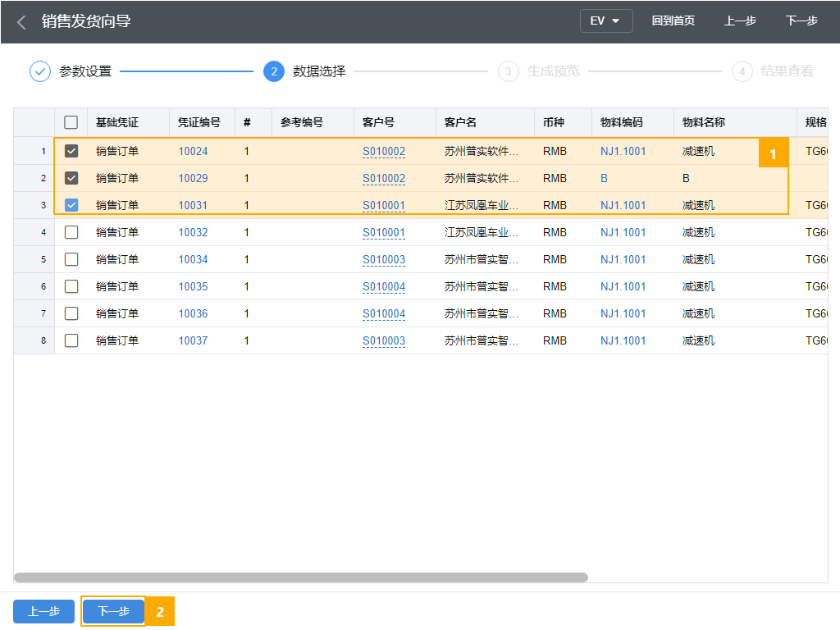840x630 pixels.
Task: Open voucher number 10035 link
Action: point(193,286)
